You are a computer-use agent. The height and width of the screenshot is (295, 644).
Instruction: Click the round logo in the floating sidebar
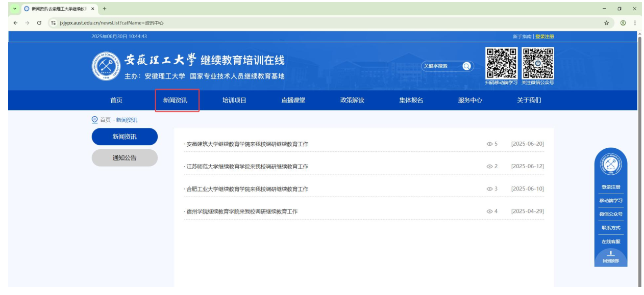pos(611,164)
